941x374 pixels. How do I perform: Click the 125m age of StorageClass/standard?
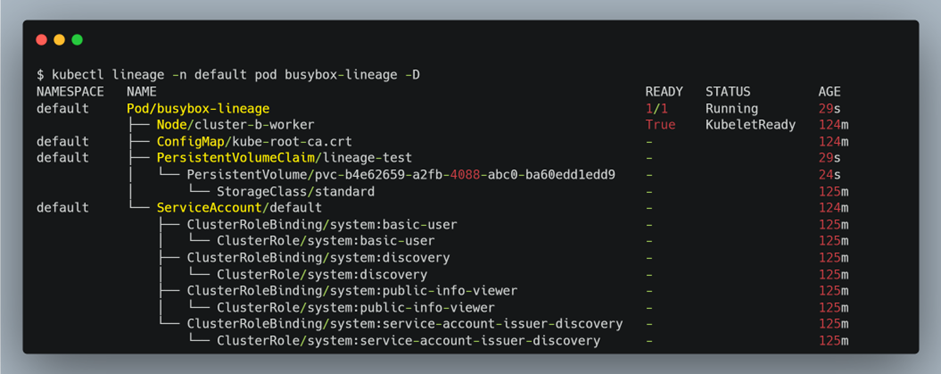tap(834, 192)
